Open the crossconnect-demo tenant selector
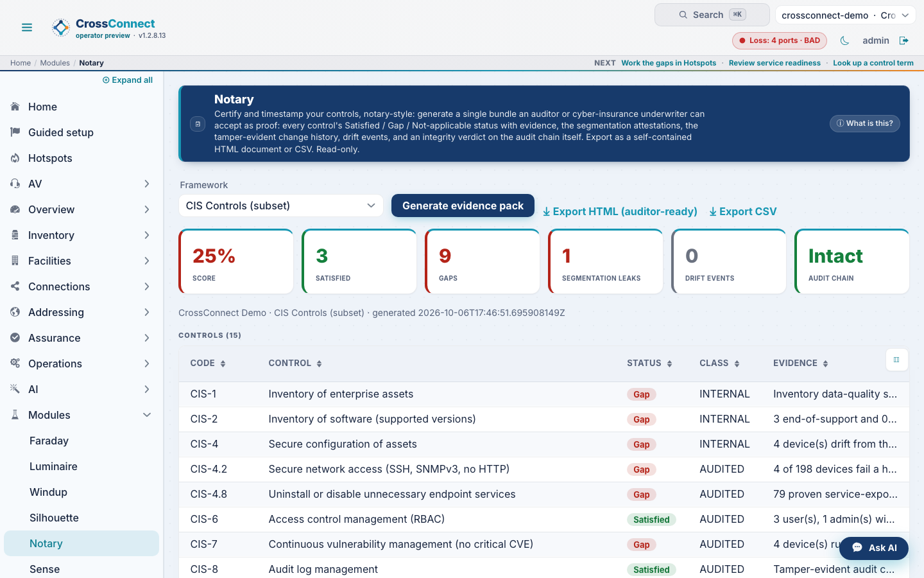The height and width of the screenshot is (578, 924). pos(846,15)
